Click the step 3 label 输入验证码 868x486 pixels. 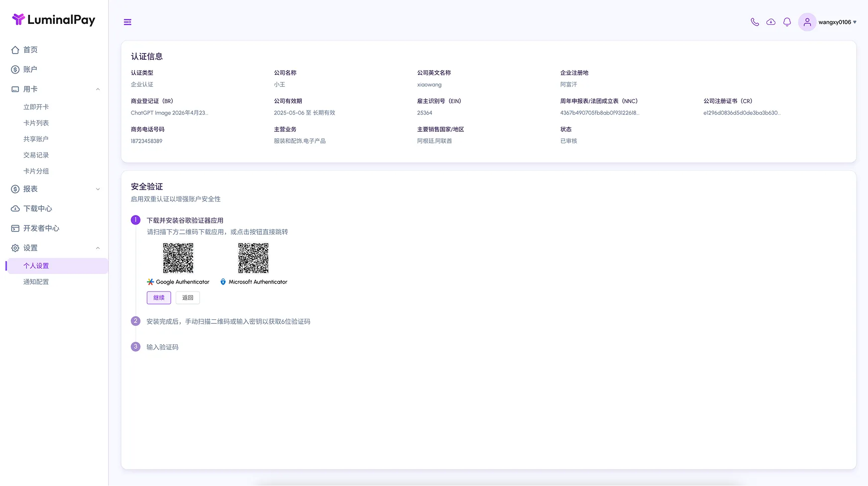162,347
